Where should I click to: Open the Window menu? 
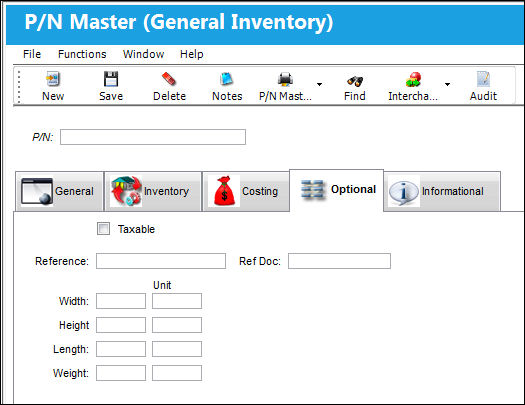(143, 54)
